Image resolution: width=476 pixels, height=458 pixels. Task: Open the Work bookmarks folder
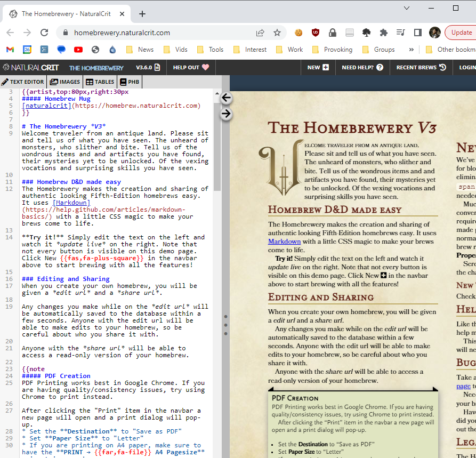pyautogui.click(x=289, y=50)
